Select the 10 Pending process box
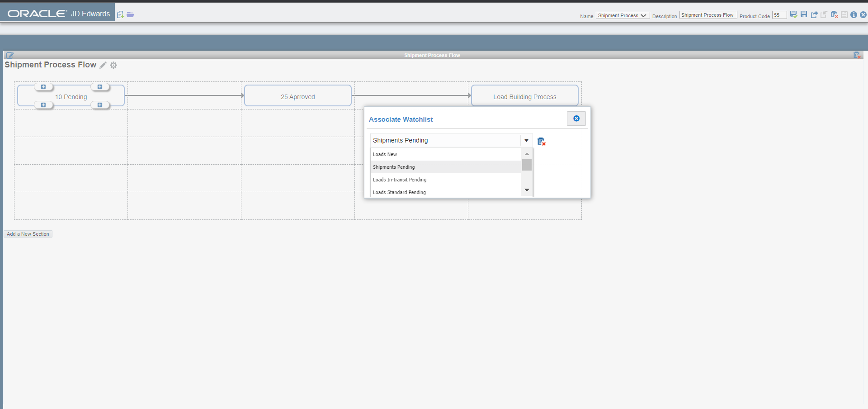868x409 pixels. point(71,96)
